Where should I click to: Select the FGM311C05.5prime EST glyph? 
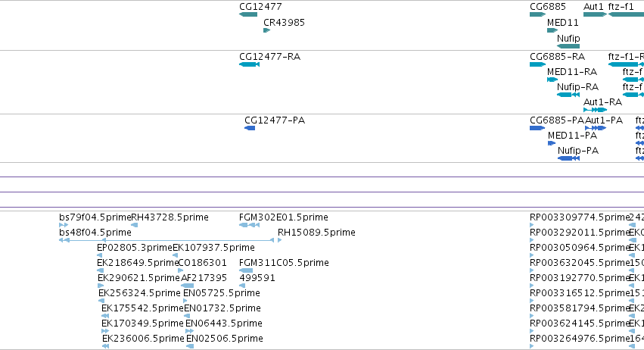click(246, 270)
